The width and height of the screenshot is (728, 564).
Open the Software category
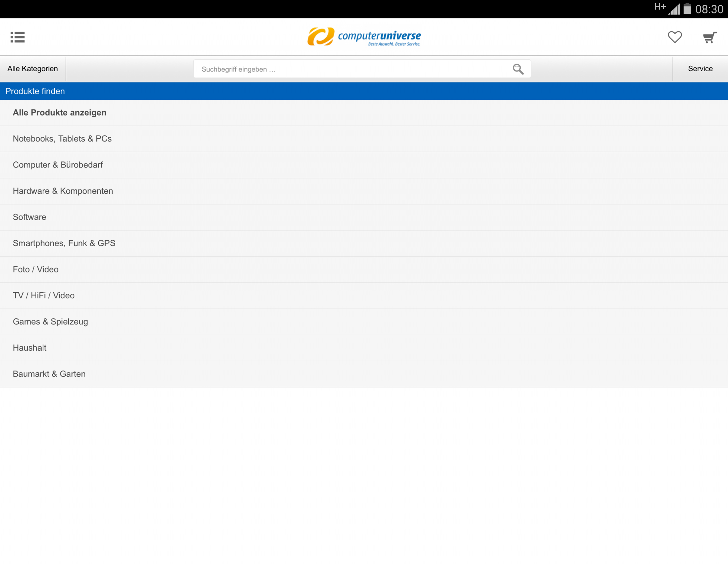click(30, 217)
